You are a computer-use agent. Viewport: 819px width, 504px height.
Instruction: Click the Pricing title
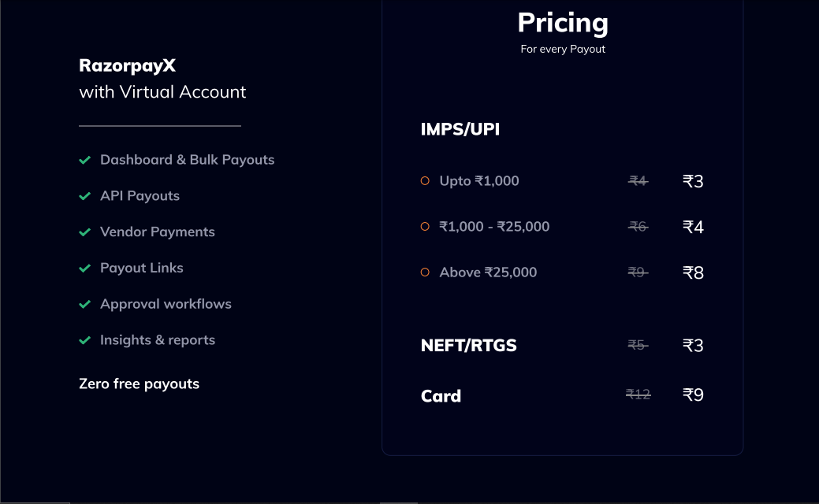[x=563, y=22]
